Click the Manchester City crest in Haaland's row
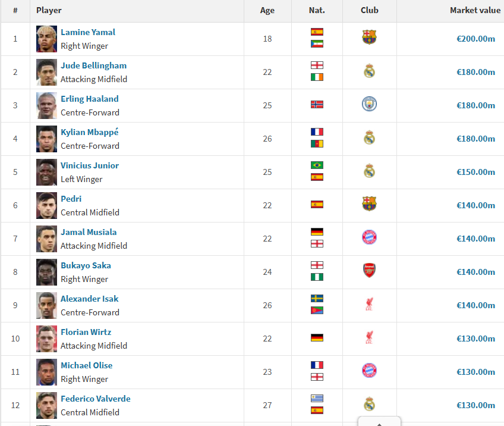The width and height of the screenshot is (504, 426). pos(369,104)
